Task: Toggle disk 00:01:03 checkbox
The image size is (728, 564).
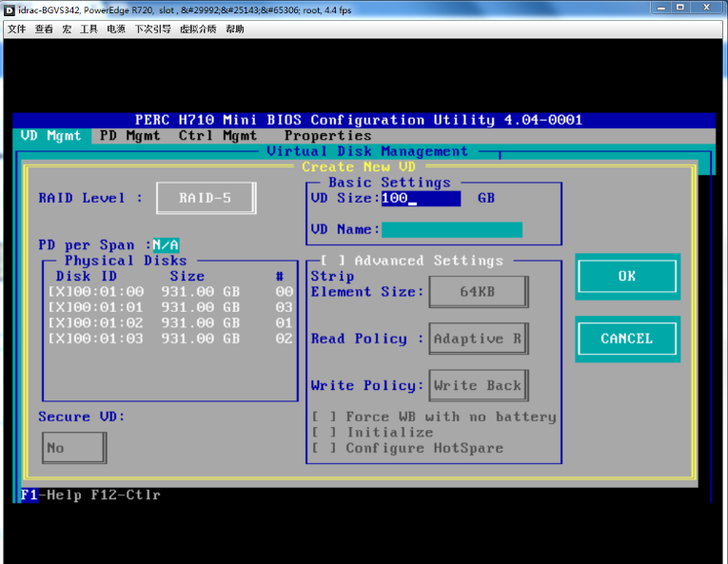Action: [60, 339]
